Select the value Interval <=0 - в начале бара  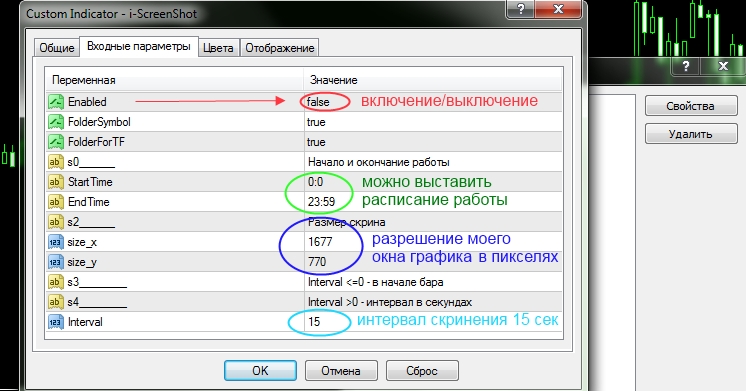(375, 282)
